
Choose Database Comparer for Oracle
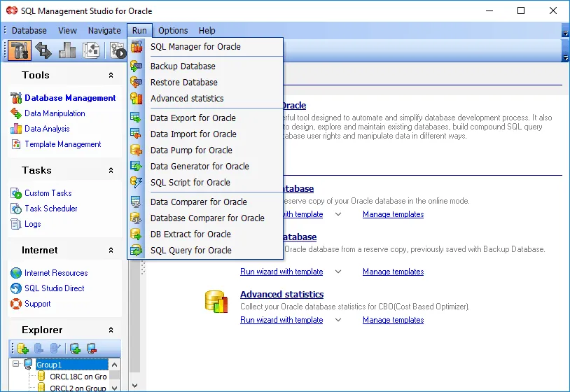tap(205, 218)
